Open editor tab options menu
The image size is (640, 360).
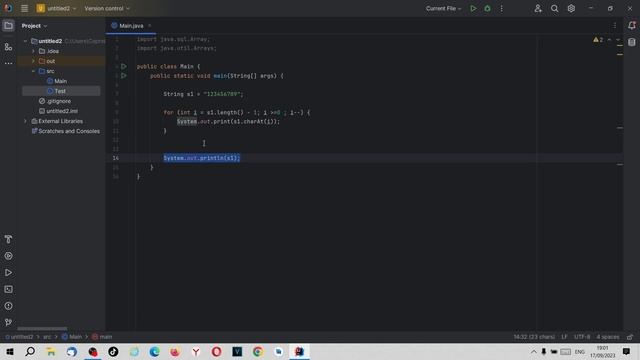[615, 25]
